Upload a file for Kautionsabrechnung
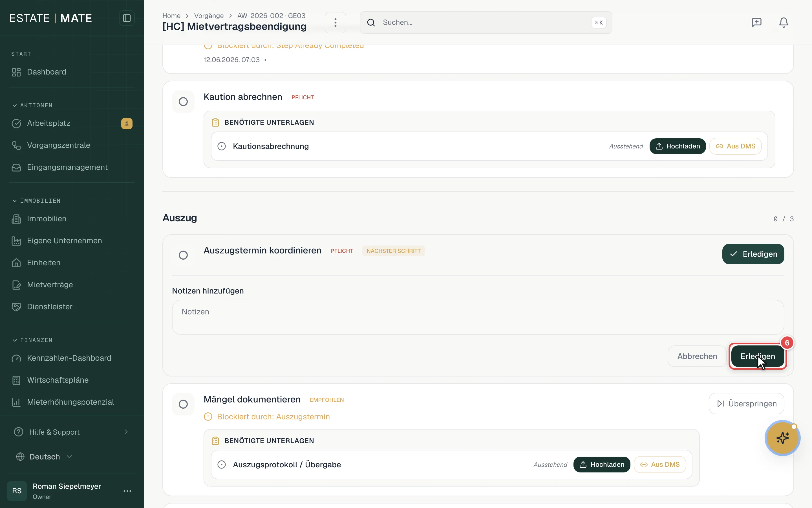This screenshot has height=508, width=812. [x=678, y=146]
